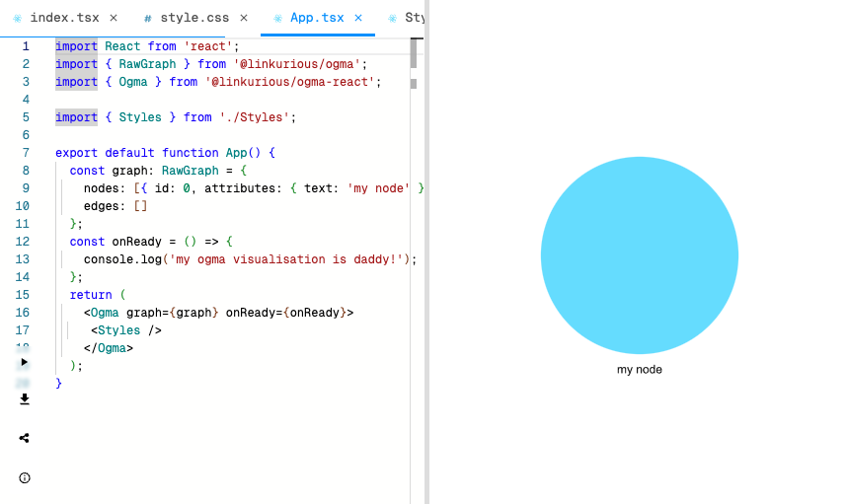
Task: Click the Run (play) icon
Action: coord(25,362)
